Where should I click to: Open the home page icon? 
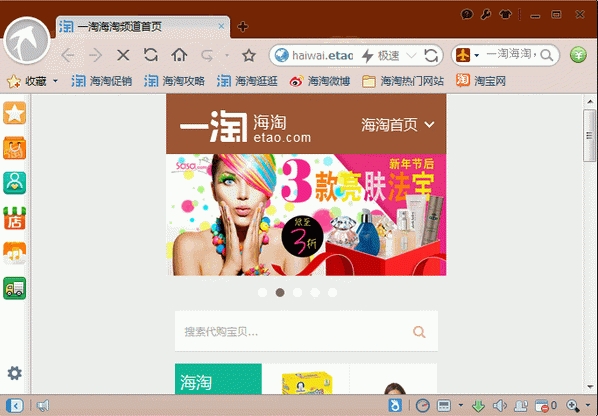179,55
